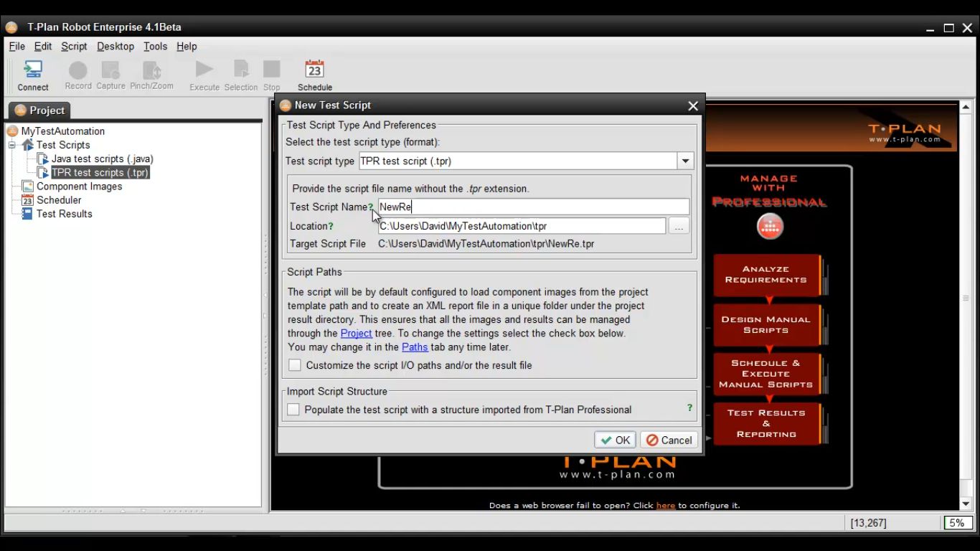Click the T-Plan Professional round red logo

coord(770,227)
